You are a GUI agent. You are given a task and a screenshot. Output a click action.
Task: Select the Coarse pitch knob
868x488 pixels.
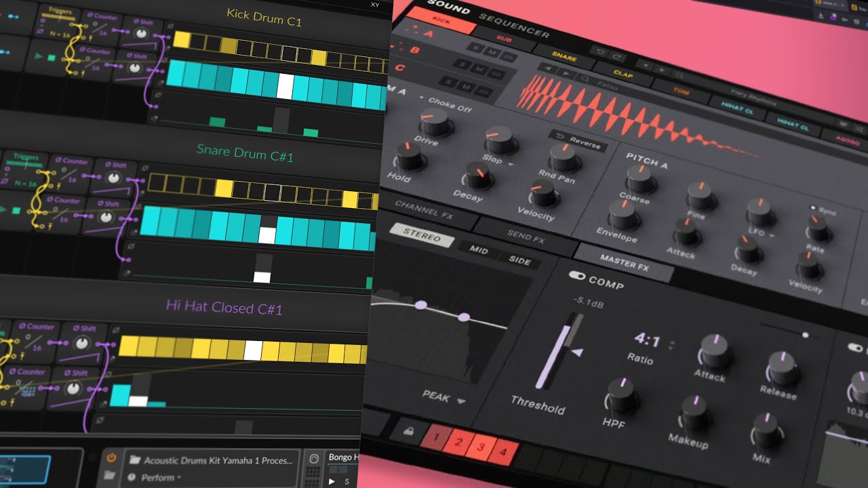639,178
